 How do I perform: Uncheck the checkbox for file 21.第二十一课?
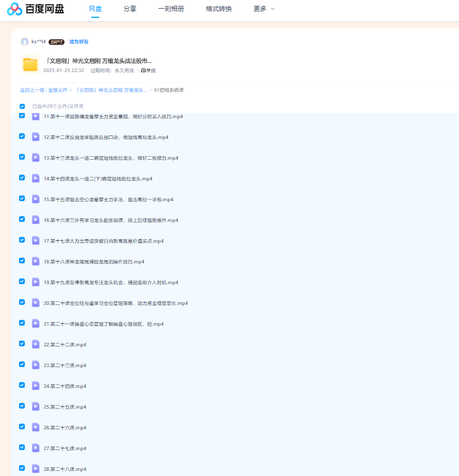tap(22, 323)
